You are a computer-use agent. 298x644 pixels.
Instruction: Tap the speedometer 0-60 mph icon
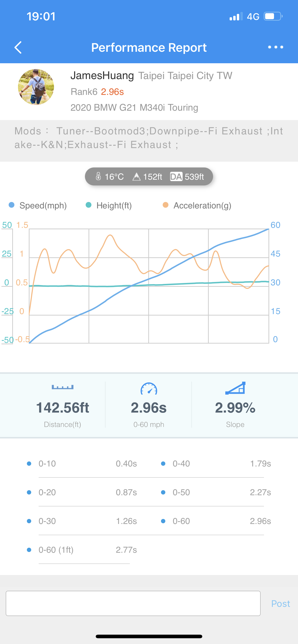[149, 389]
